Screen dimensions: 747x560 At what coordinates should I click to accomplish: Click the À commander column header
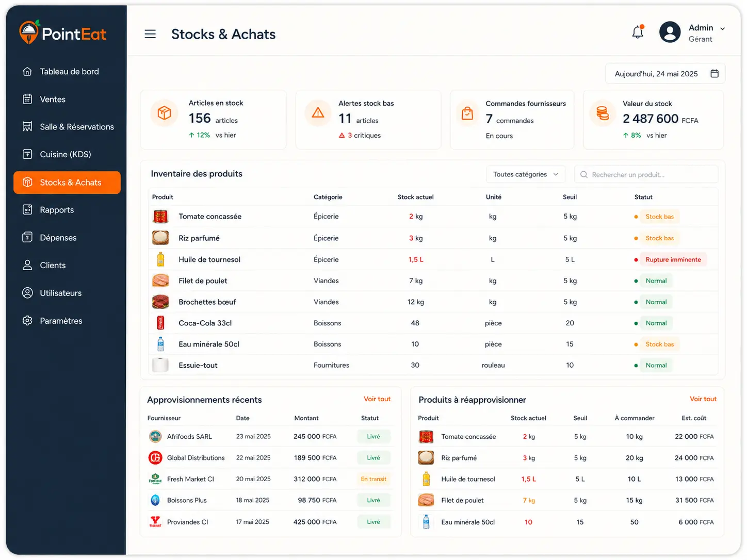click(x=634, y=418)
